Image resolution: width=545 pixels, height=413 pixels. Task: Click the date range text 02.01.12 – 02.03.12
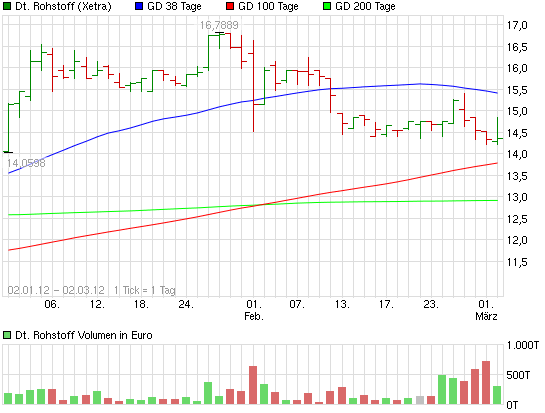56,290
